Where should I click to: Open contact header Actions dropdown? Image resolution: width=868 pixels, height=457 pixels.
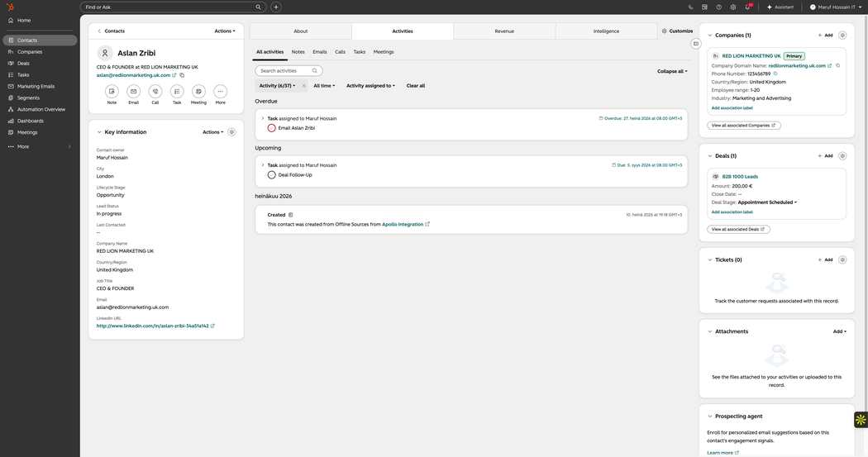click(225, 31)
